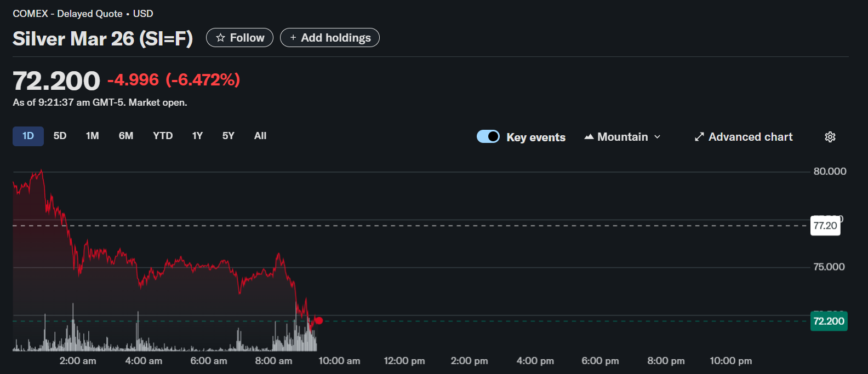Open chart settings gear icon
Image resolution: width=868 pixels, height=374 pixels.
830,137
